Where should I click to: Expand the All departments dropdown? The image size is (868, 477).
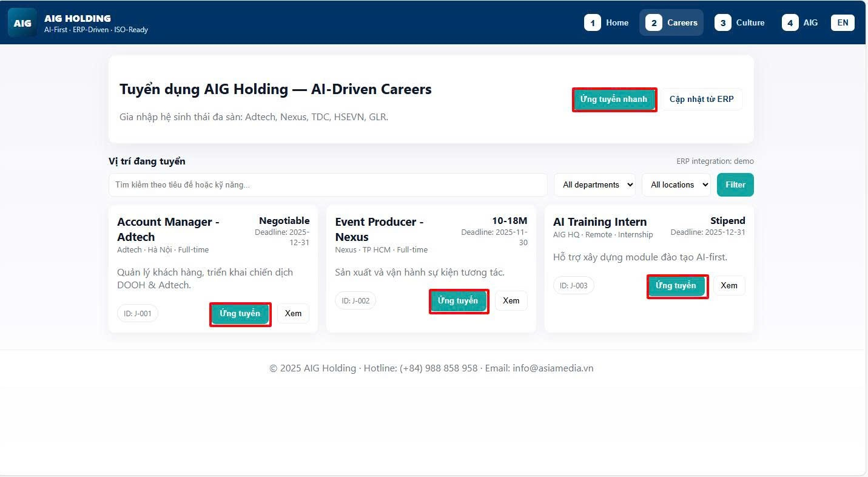pos(594,184)
